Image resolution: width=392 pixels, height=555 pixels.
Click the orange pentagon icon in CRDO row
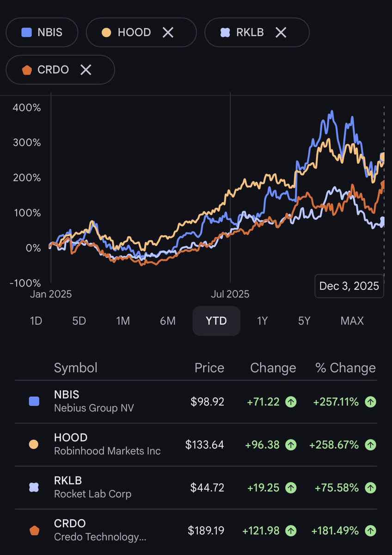34,530
